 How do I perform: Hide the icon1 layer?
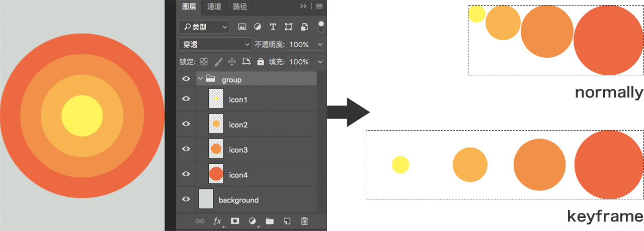click(x=186, y=99)
